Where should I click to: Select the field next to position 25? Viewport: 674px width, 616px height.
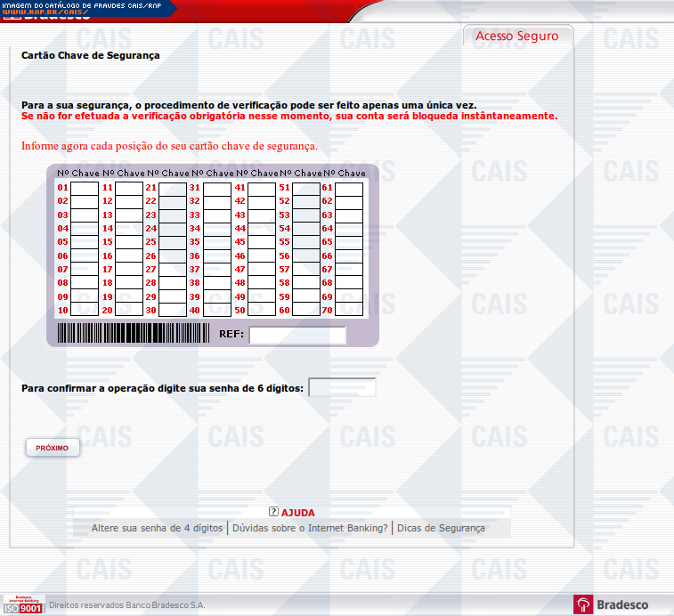173,242
